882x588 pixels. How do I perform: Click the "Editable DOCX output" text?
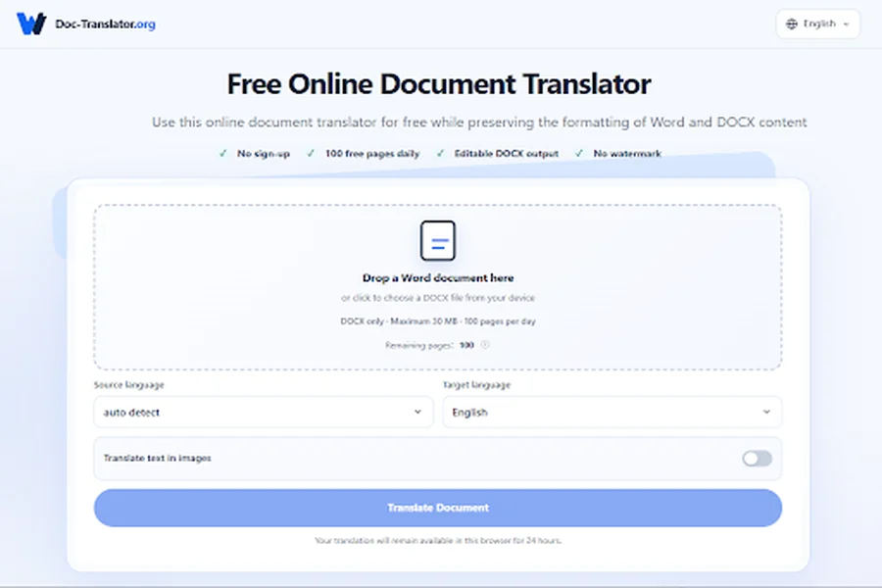click(x=507, y=154)
